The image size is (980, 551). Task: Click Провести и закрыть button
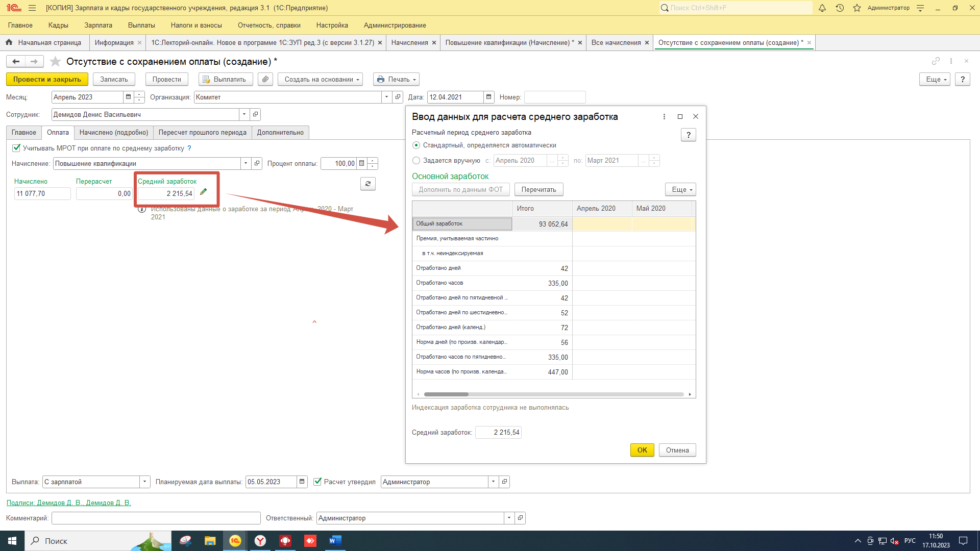pyautogui.click(x=47, y=79)
